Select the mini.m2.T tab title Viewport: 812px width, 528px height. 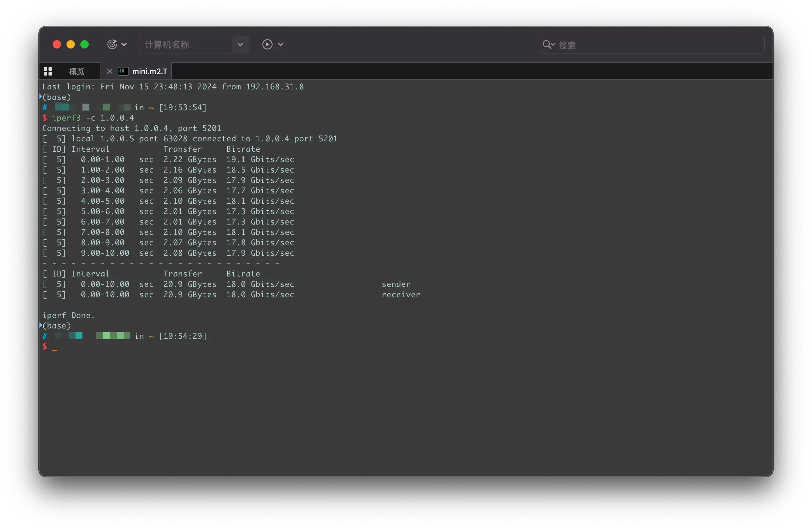tap(150, 71)
